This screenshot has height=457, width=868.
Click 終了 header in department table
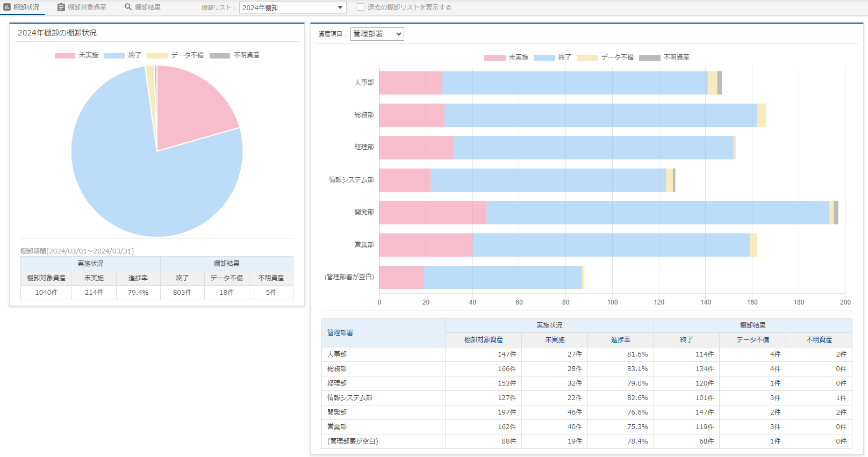point(686,340)
